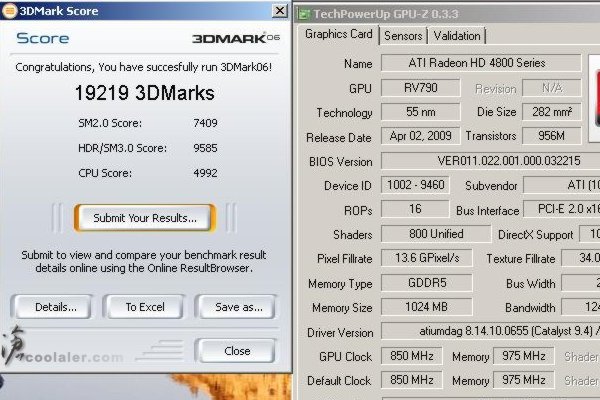Click the Texture Fillrate label
Image resolution: width=600 pixels, height=400 pixels.
[x=520, y=259]
